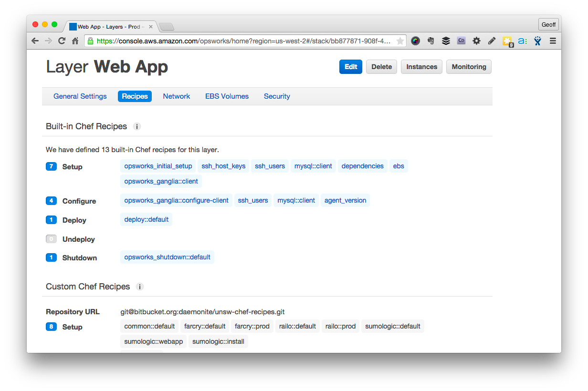Click the sumologic::default custom recipe

(393, 326)
